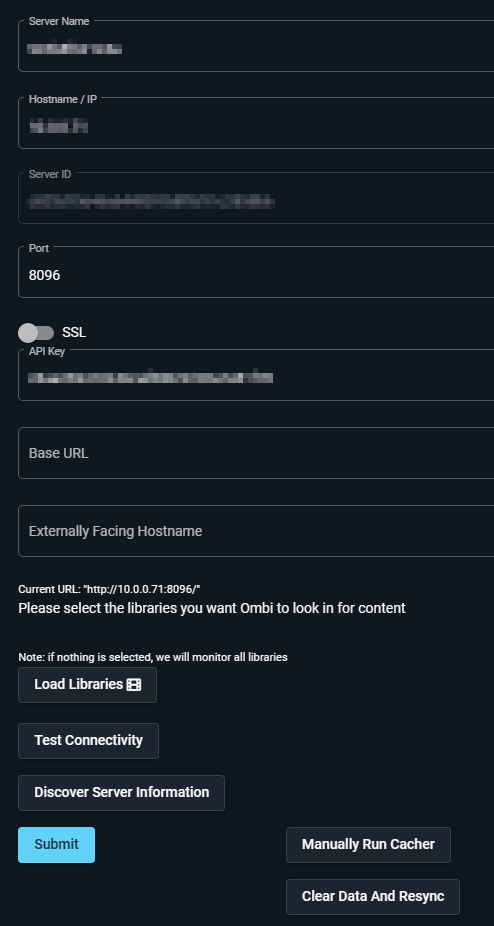The image size is (494, 926).
Task: Submit the server settings
Action: (57, 845)
